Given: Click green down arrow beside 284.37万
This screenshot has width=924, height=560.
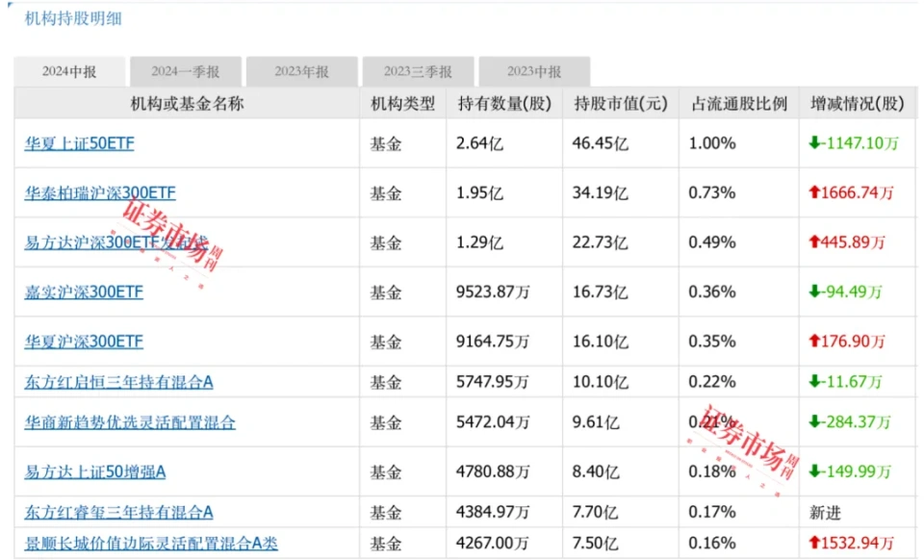Looking at the screenshot, I should pyautogui.click(x=814, y=421).
